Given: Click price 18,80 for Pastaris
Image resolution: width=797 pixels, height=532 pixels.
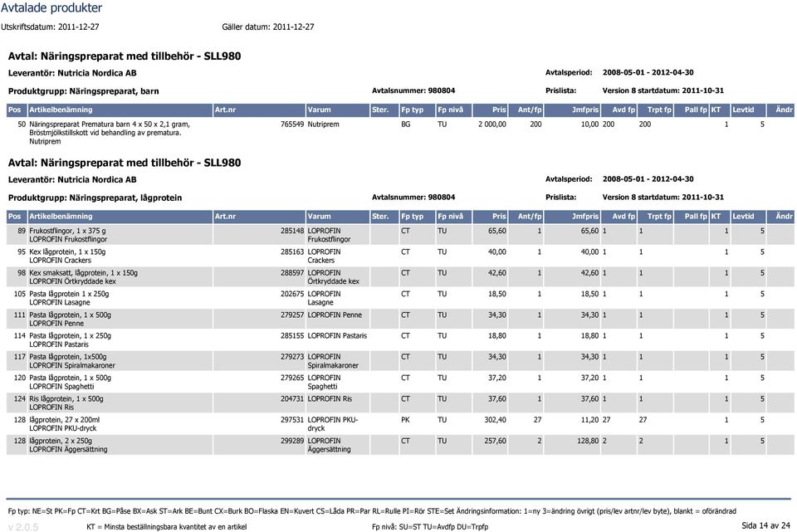Looking at the screenshot, I should coord(497,336).
